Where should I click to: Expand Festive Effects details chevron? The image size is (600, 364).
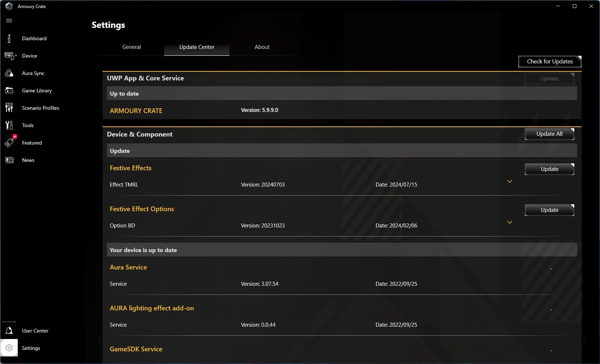(510, 181)
